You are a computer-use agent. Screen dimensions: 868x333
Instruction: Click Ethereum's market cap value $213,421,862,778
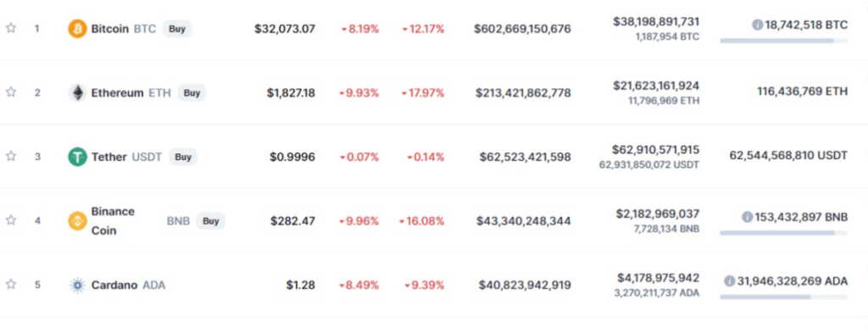coord(523,93)
